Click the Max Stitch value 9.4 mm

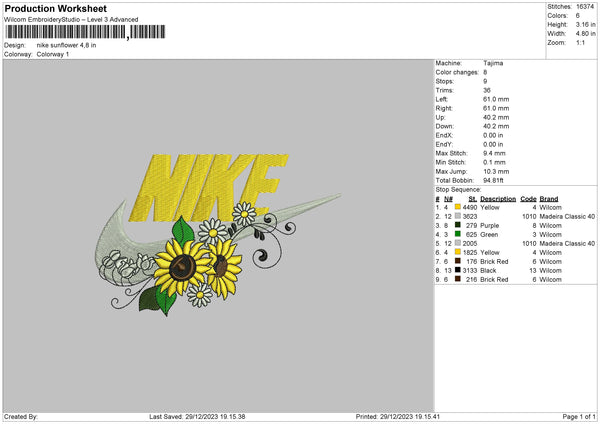tap(494, 153)
